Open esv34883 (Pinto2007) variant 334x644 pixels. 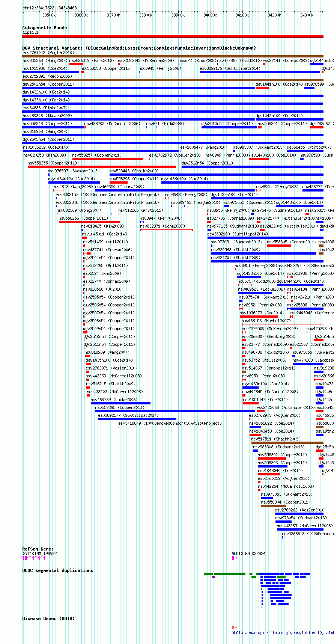(x=45, y=108)
